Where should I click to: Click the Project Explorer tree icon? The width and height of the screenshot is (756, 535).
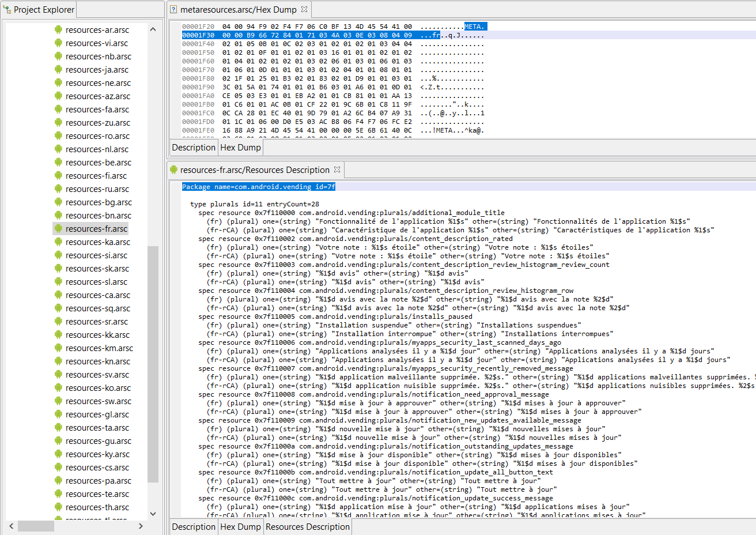(7, 10)
